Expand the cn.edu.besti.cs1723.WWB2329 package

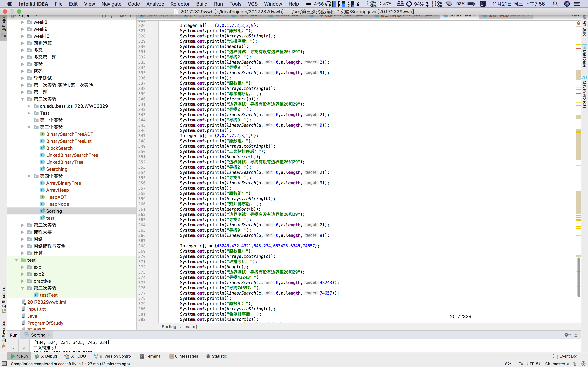pyautogui.click(x=29, y=106)
